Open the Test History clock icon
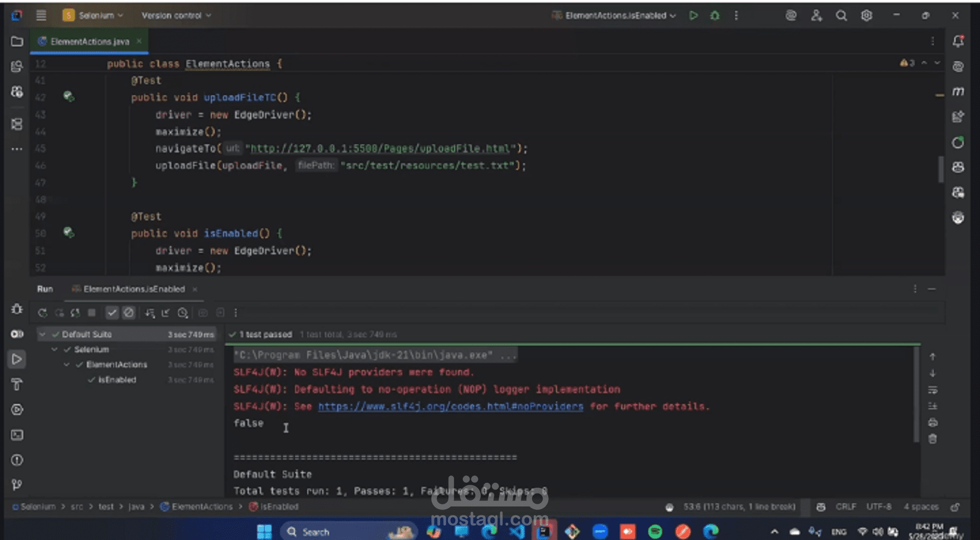The height and width of the screenshot is (540, 980). pyautogui.click(x=183, y=313)
